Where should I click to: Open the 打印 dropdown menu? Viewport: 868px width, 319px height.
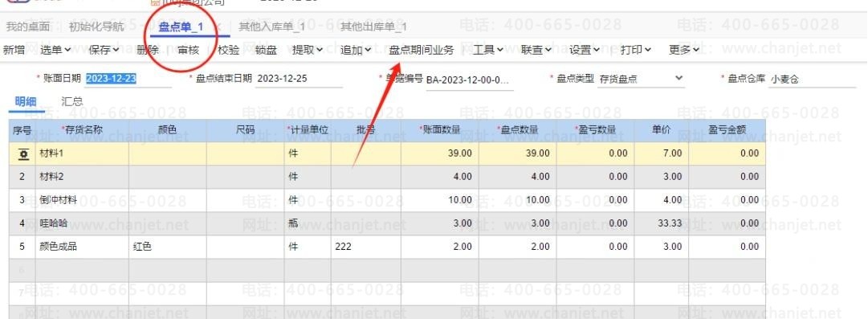point(636,50)
